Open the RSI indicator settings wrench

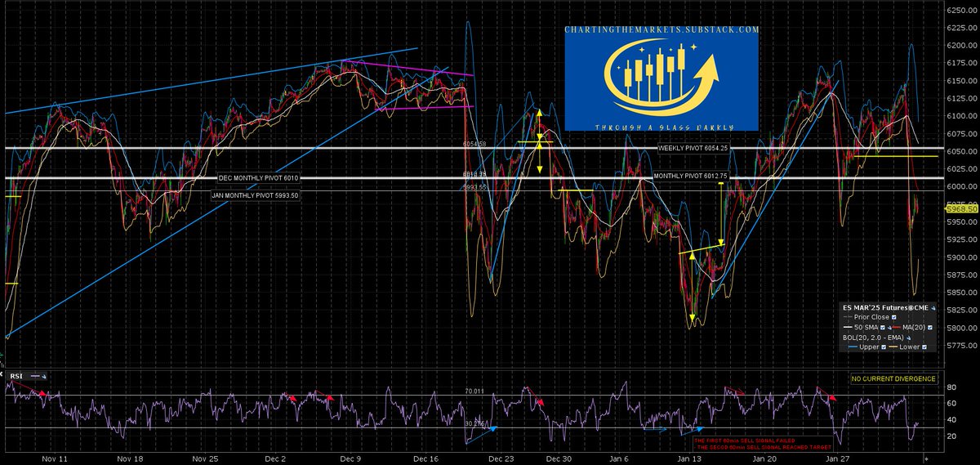point(44,376)
